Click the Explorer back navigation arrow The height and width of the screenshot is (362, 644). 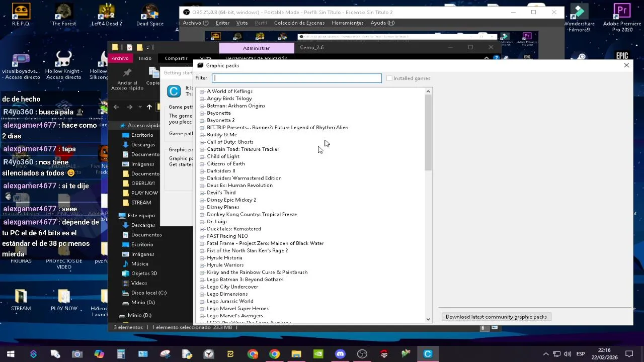click(x=116, y=107)
